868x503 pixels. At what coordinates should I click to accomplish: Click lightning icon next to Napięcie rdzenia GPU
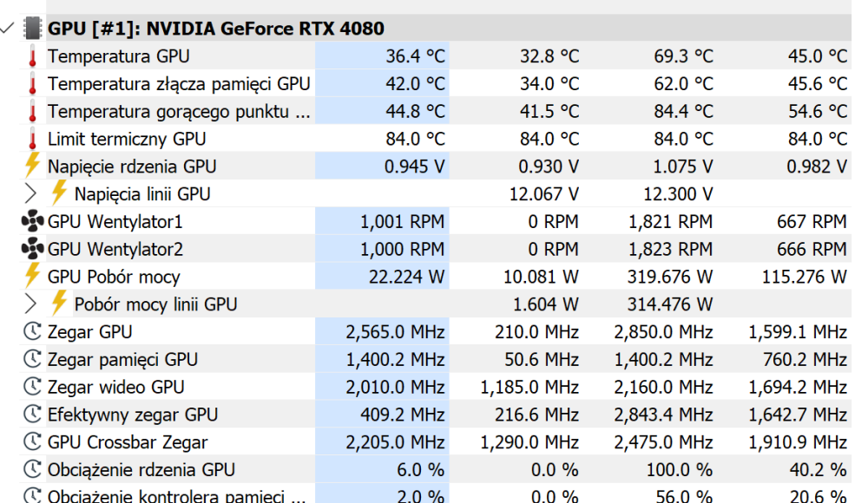(x=32, y=167)
